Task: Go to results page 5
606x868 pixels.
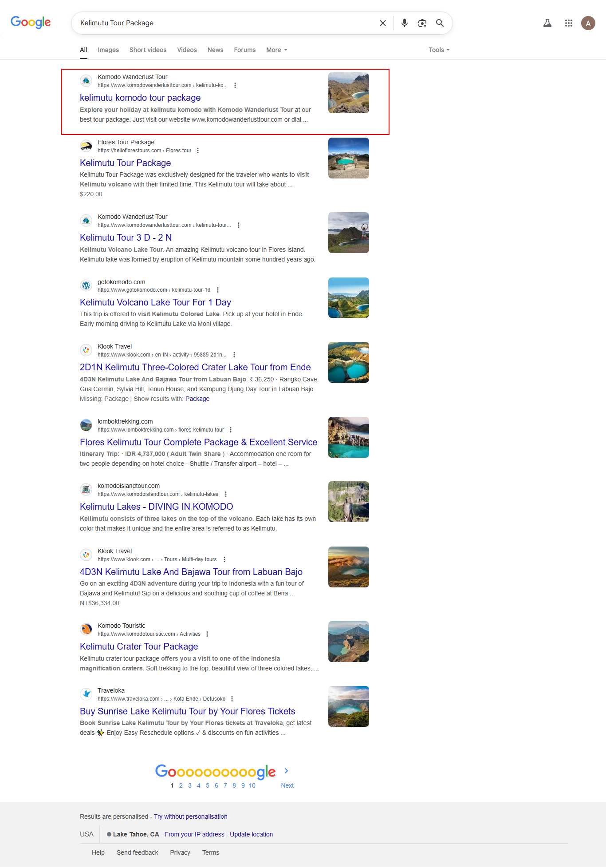Action: pyautogui.click(x=208, y=785)
